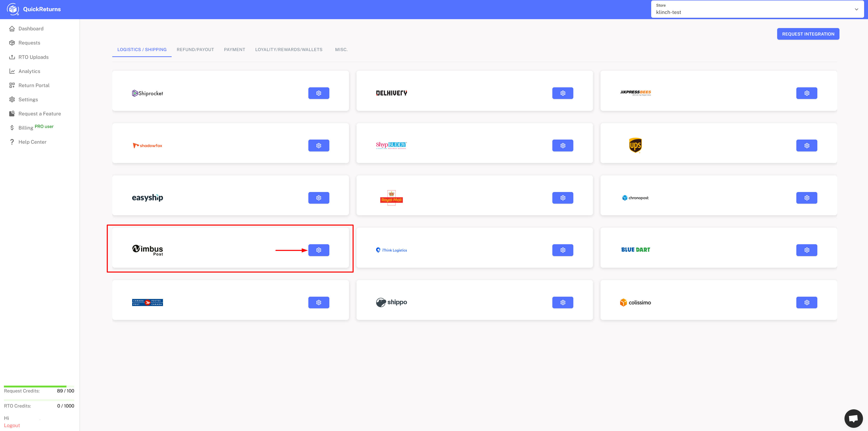The height and width of the screenshot is (431, 868).
Task: Click the Request Integration button
Action: coord(808,34)
